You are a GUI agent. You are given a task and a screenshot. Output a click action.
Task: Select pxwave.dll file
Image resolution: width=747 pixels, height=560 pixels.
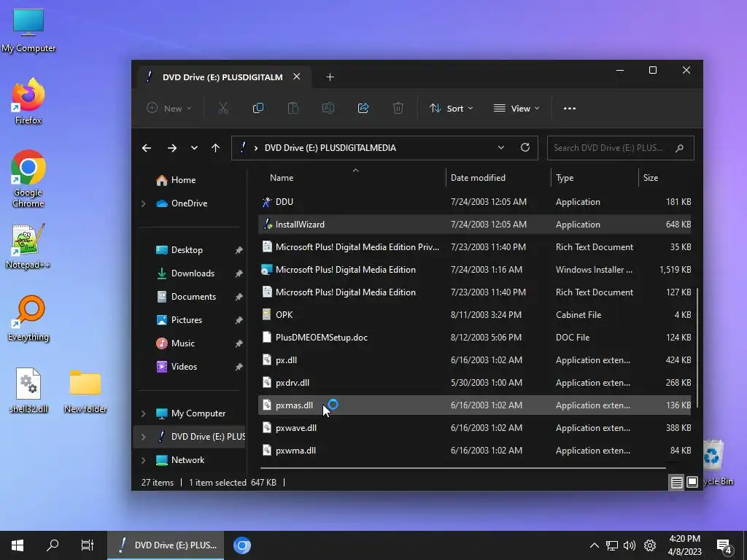pyautogui.click(x=474, y=428)
